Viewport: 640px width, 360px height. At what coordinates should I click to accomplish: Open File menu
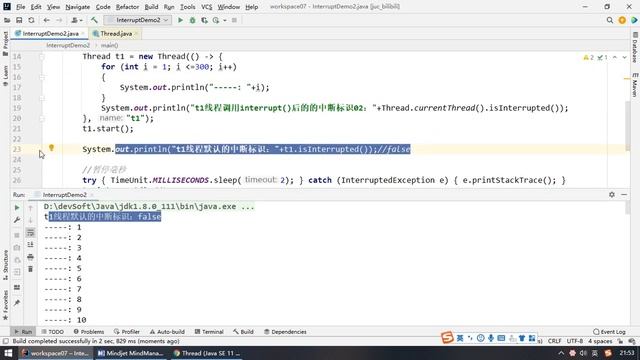[x=20, y=7]
